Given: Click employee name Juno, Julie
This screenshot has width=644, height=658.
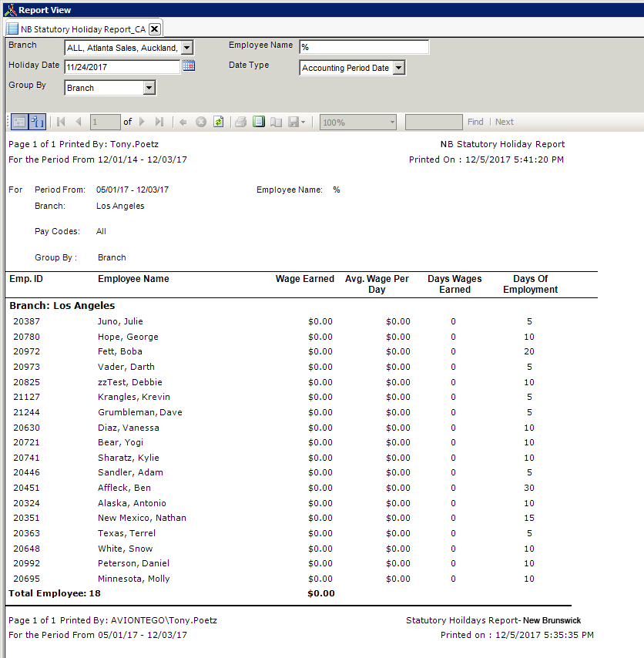Looking at the screenshot, I should pos(120,321).
